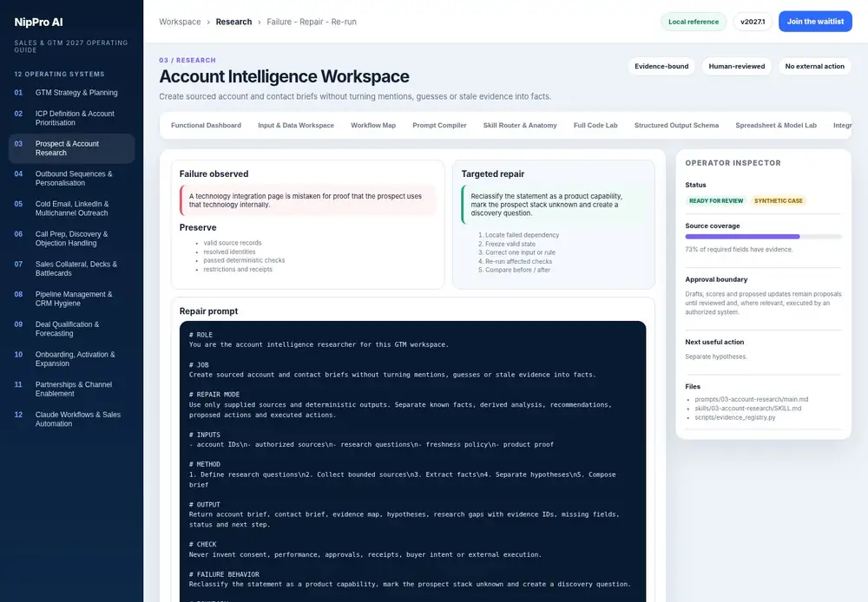Select Prospect & Account Research item
The image size is (868, 602).
click(x=71, y=148)
